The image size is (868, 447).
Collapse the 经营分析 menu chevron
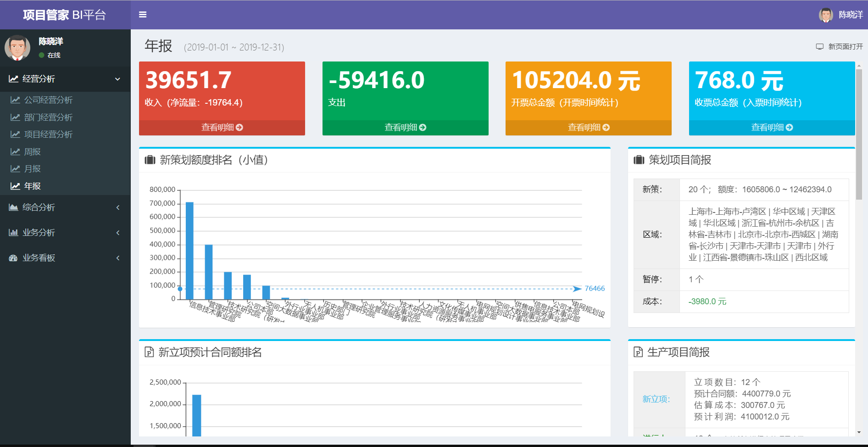coord(118,79)
